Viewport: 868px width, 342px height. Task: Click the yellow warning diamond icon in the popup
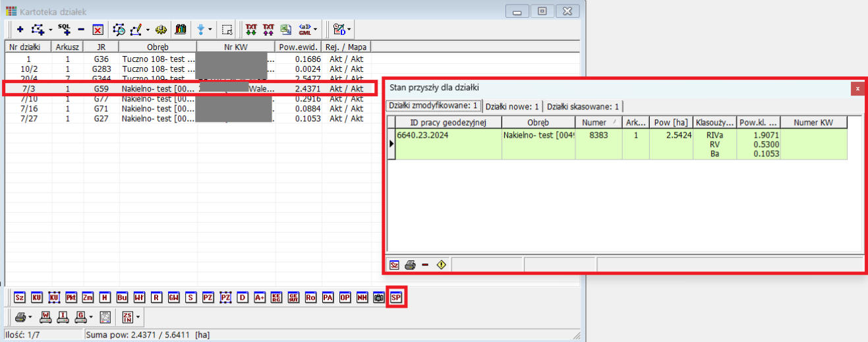tap(441, 265)
